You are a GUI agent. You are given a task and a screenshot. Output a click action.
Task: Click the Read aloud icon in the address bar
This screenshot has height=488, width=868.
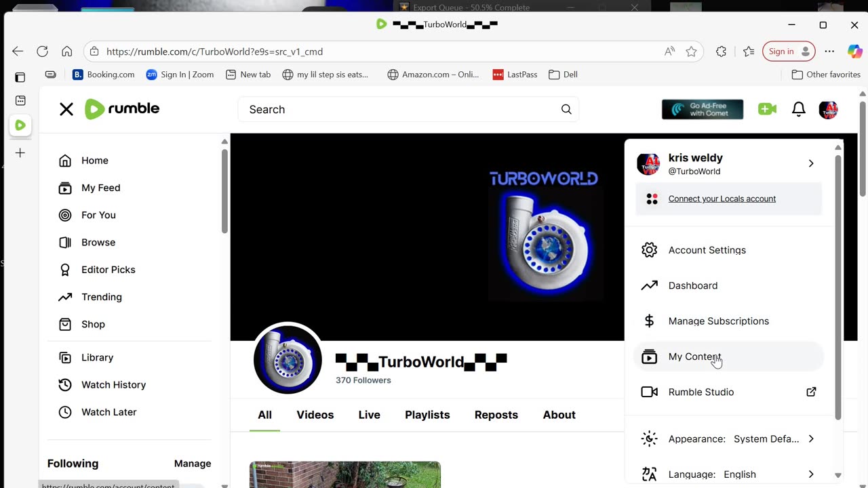(x=669, y=52)
